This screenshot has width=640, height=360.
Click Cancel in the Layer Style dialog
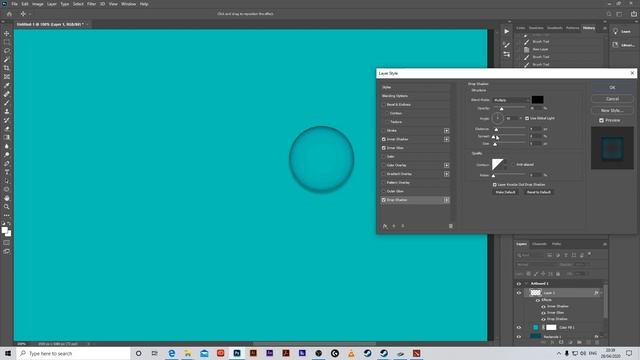612,99
